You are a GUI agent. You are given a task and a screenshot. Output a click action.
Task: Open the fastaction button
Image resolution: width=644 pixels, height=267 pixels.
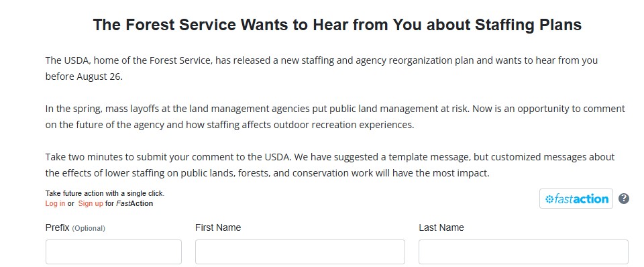click(576, 199)
